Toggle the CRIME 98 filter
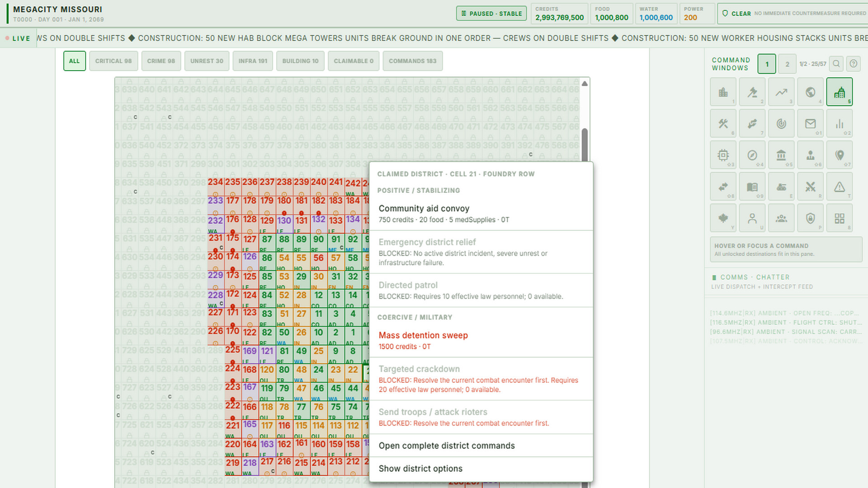 [x=161, y=61]
